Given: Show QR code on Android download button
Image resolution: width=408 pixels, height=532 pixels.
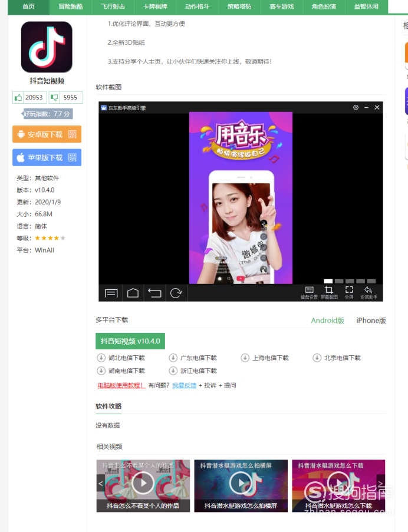Looking at the screenshot, I should coord(73,134).
